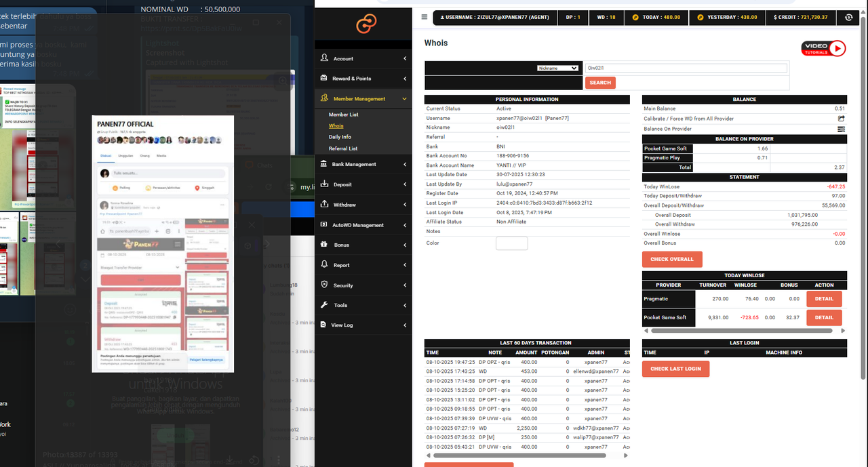This screenshot has height=467, width=868.
Task: Open the Member List submenu item
Action: [x=343, y=115]
